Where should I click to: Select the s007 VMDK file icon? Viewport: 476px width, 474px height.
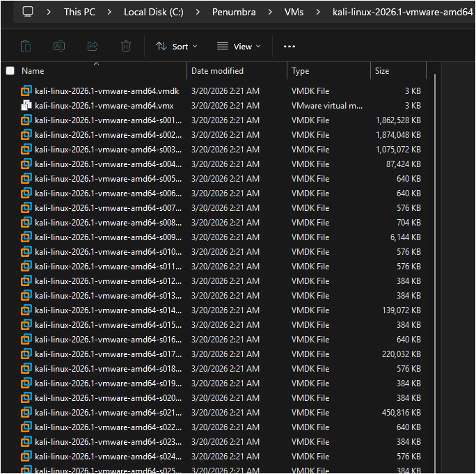click(26, 207)
